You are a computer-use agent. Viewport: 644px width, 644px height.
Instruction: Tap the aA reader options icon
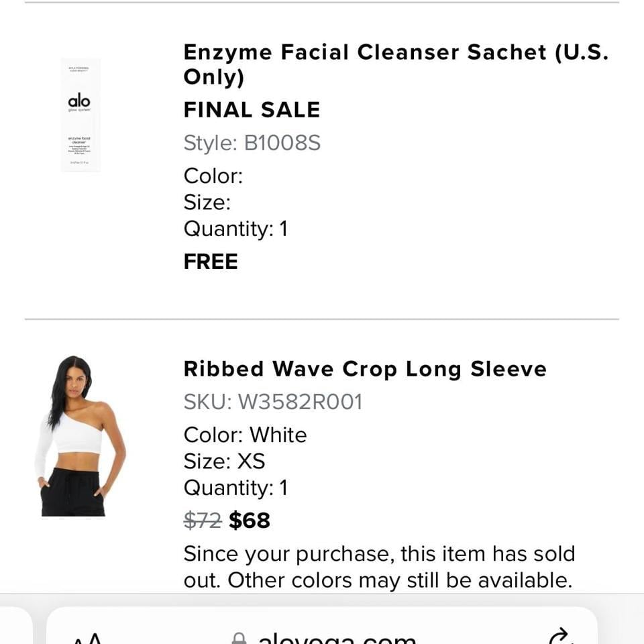[x=87, y=638]
